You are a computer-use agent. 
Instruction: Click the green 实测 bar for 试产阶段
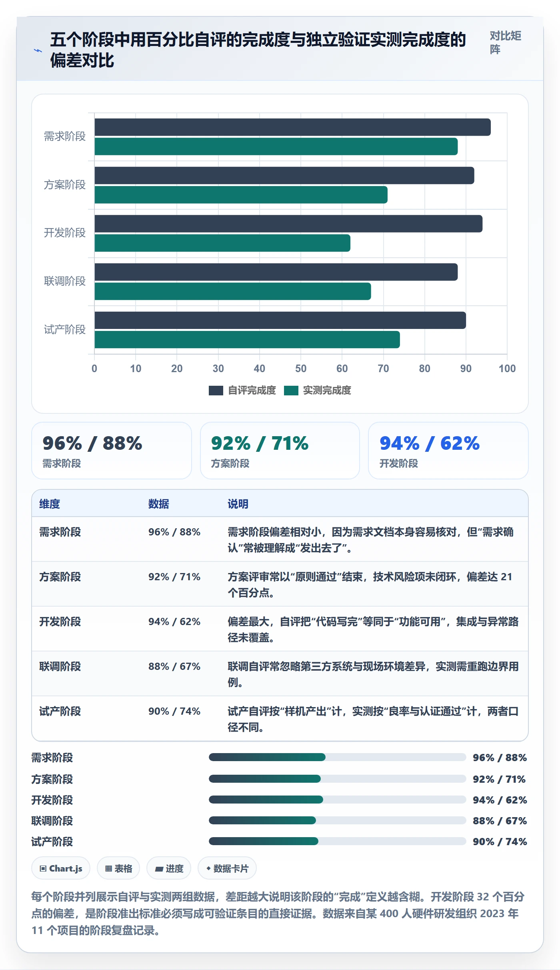247,340
